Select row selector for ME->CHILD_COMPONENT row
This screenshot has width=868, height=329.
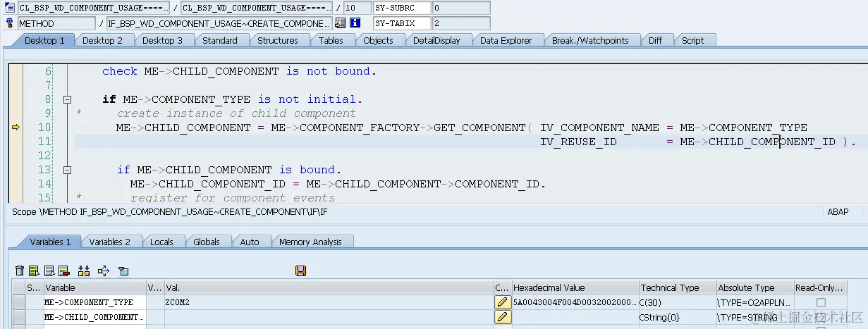point(18,317)
